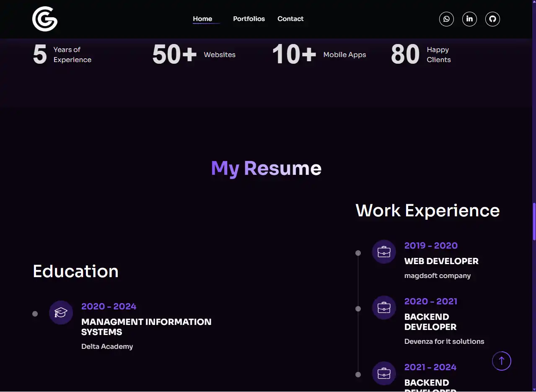Select the timeline dot for 2020 - 2021

(358, 309)
